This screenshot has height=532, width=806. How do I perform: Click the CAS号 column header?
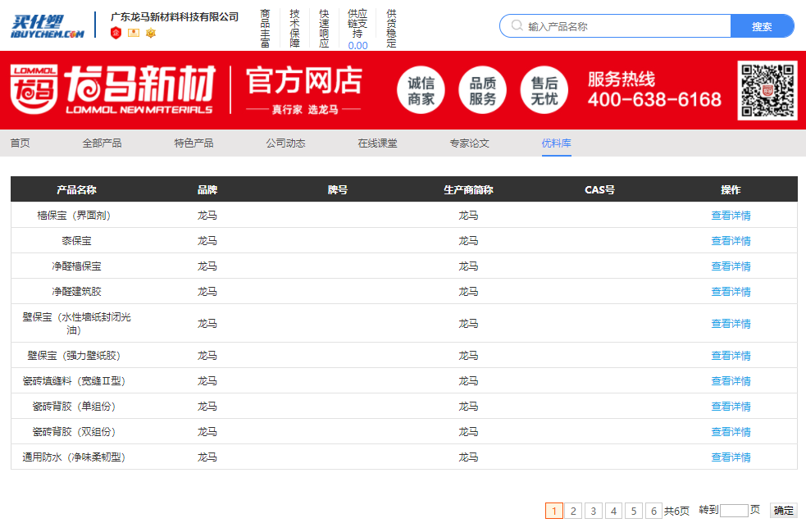click(599, 189)
